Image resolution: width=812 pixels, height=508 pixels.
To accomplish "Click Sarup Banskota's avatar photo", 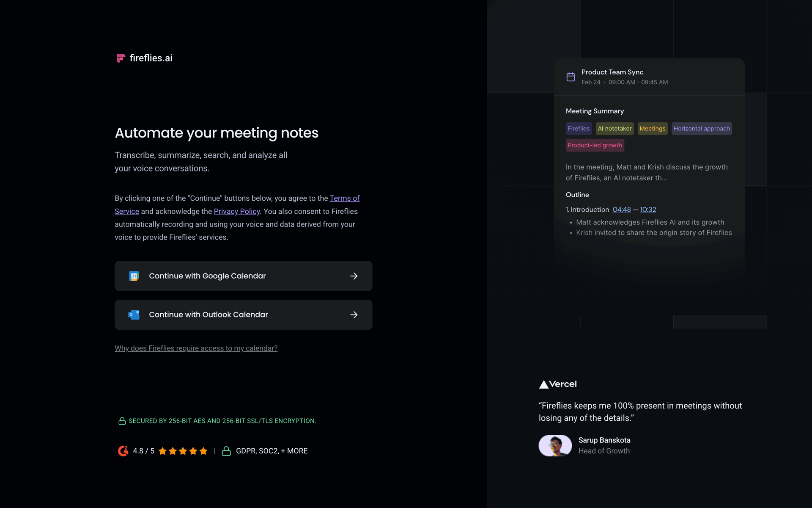I will (555, 445).
